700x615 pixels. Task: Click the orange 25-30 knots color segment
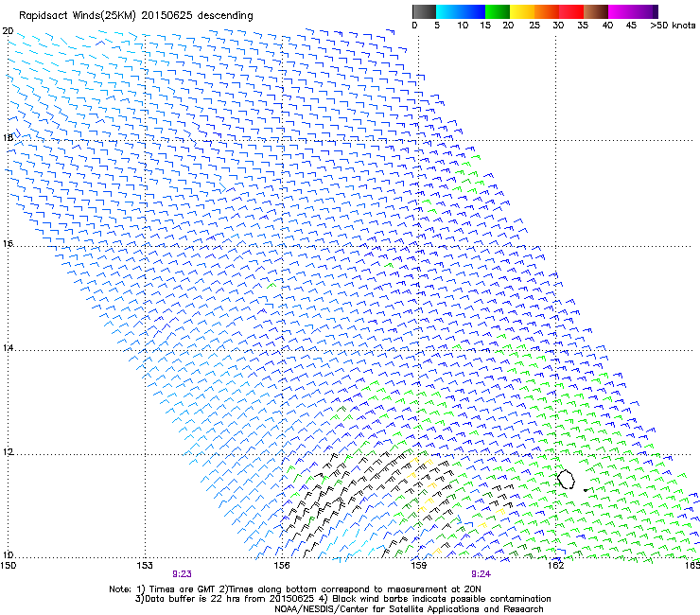[x=547, y=11]
